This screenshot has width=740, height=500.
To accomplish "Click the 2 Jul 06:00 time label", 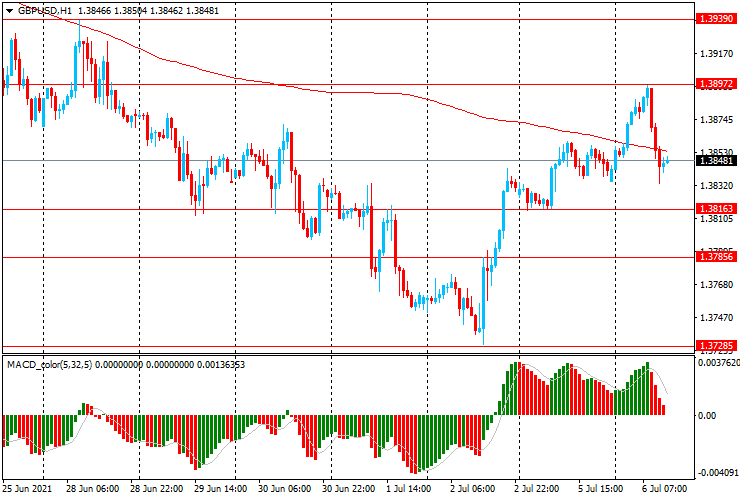I will (x=472, y=489).
